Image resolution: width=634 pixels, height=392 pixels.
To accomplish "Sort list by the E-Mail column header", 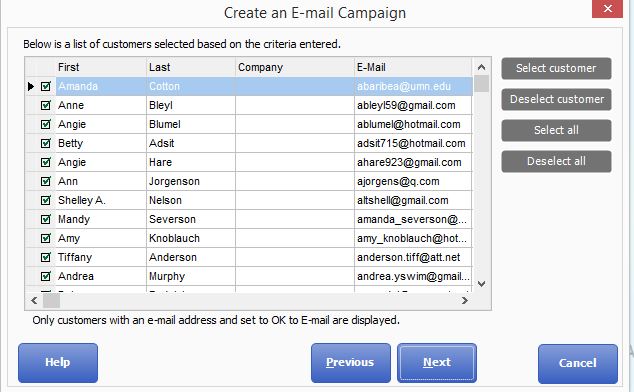I will pyautogui.click(x=413, y=67).
